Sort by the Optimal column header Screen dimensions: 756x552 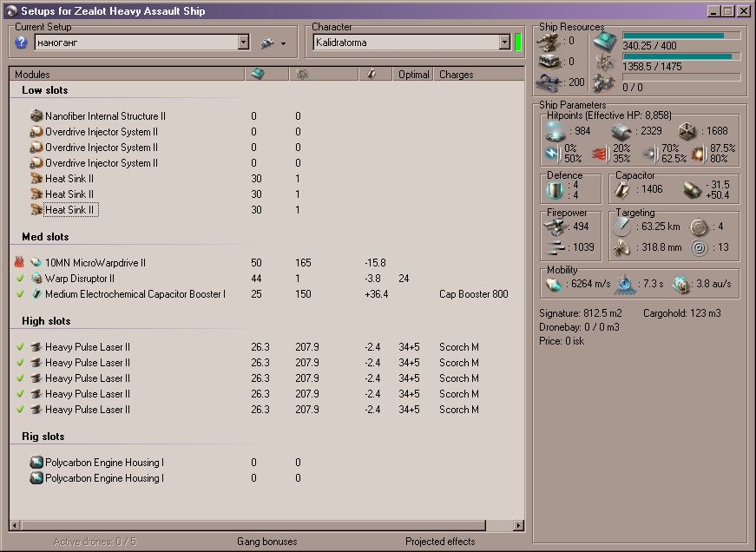tap(413, 75)
